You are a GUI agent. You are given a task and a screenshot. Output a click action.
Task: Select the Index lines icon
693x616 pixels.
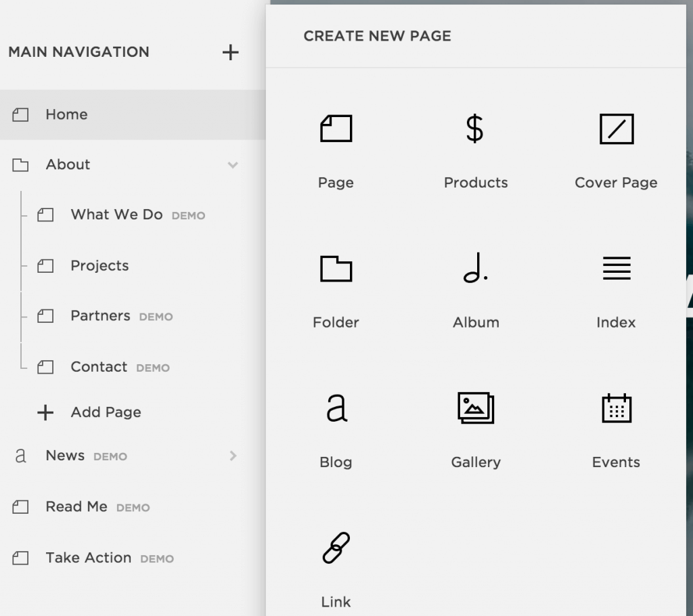(x=617, y=268)
